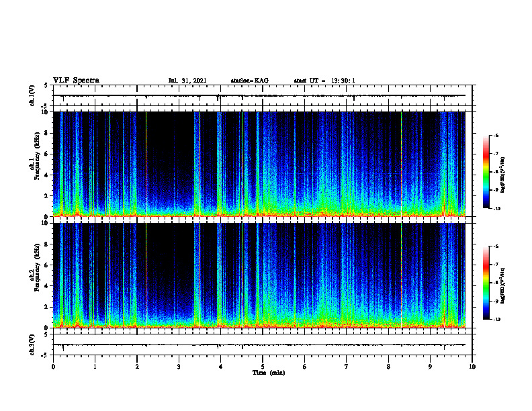Click the ch.2 spectrogram color bar
This screenshot has width=532, height=411.
(486, 283)
